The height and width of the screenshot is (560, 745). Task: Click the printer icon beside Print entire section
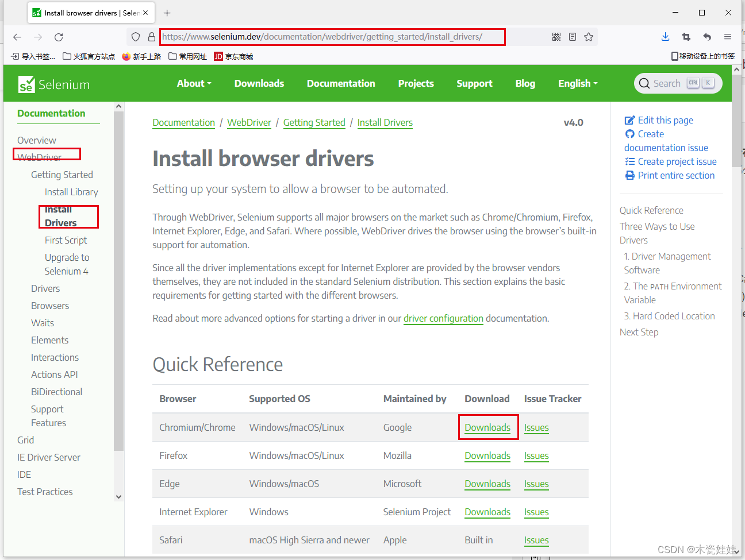[x=630, y=175]
